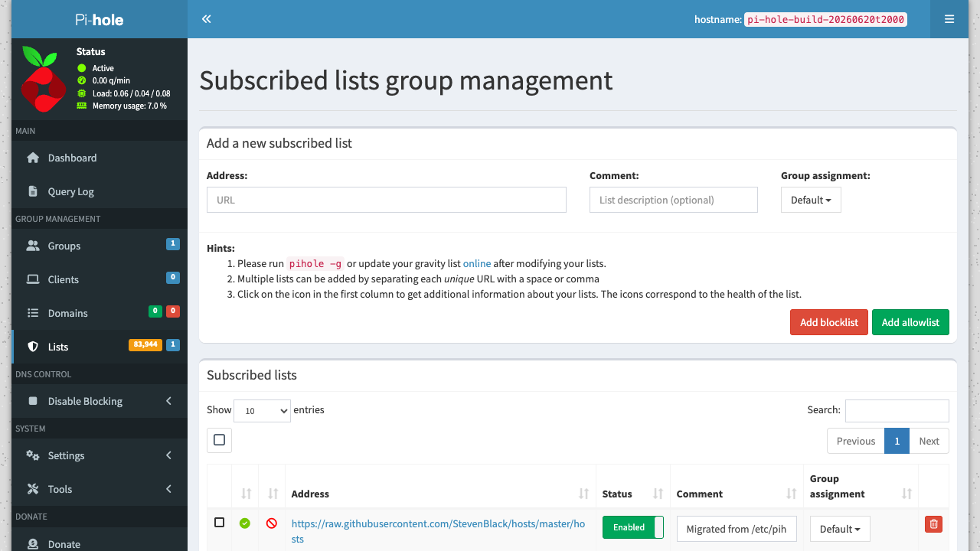Click the orange 83,944 Lists badge
This screenshot has height=551, width=980.
point(145,344)
